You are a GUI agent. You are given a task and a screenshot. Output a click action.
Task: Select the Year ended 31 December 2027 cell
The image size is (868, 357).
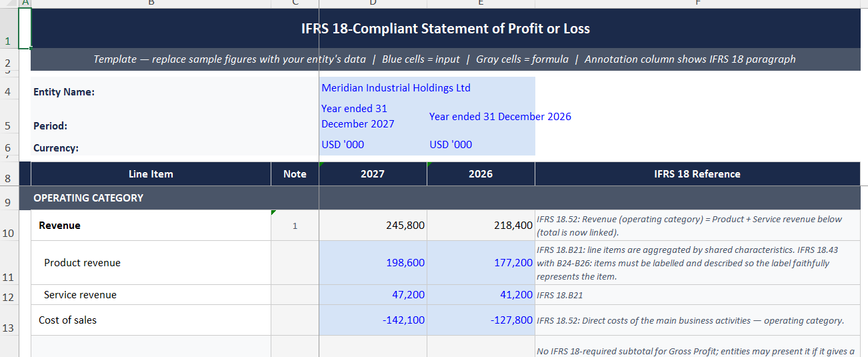click(x=373, y=116)
